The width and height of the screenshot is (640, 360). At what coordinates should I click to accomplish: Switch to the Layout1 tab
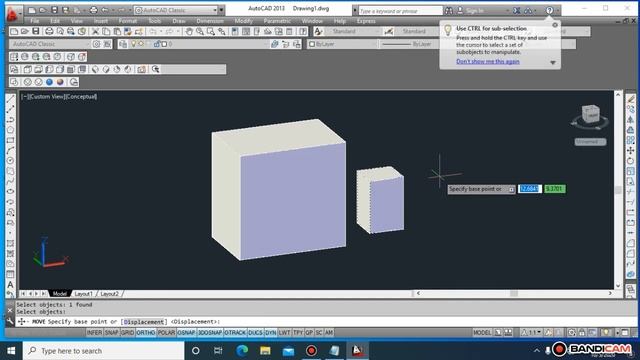83,294
